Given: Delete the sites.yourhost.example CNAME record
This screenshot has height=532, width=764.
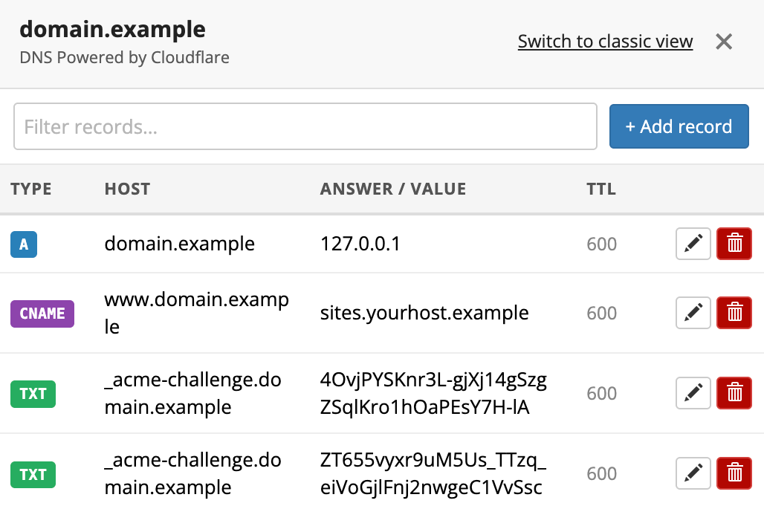Looking at the screenshot, I should 734,313.
